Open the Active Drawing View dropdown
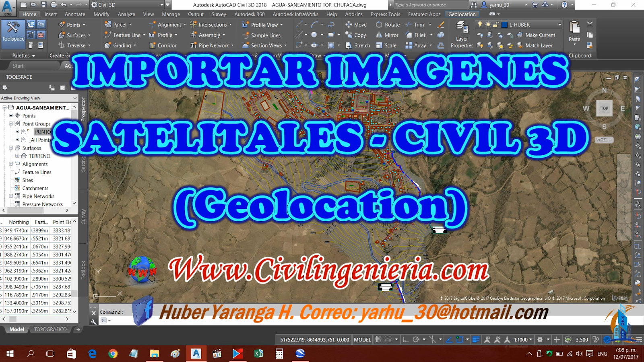Screen dimensions: 644x362 point(39,98)
